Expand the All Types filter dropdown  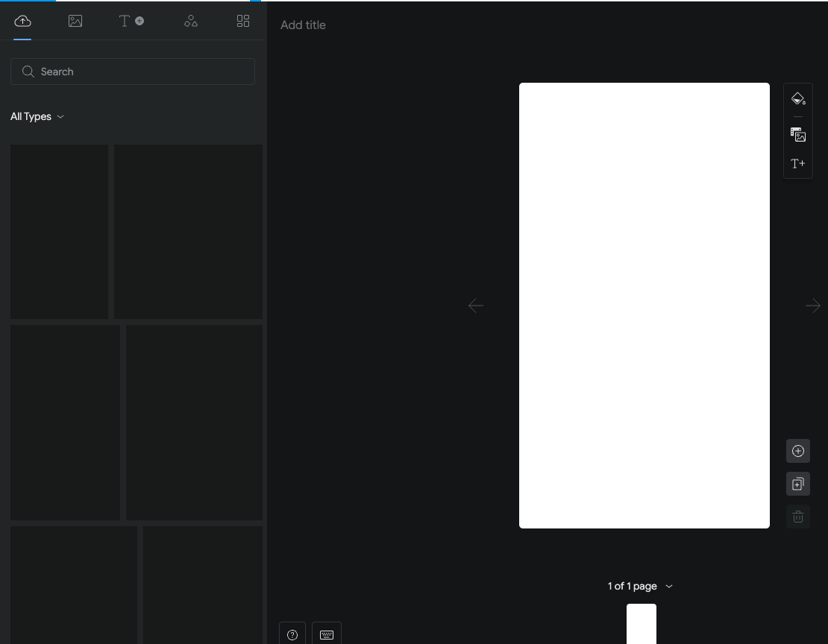[37, 117]
